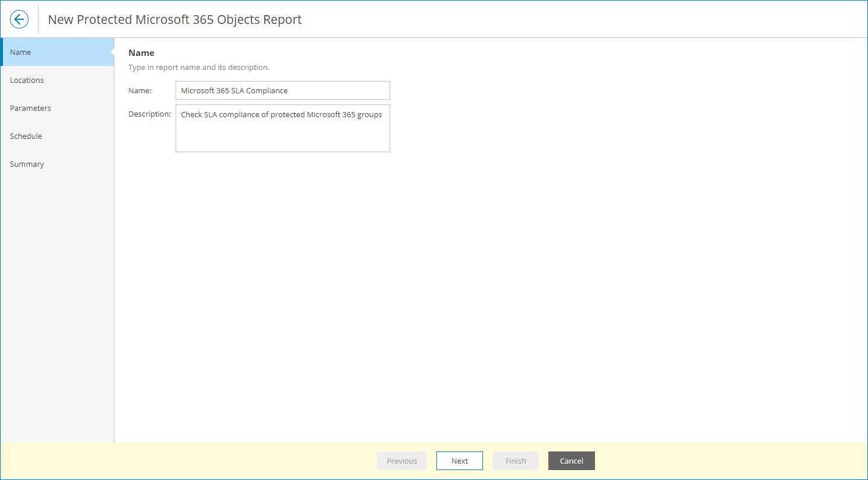Click the back arrow to exit the wizard
The width and height of the screenshot is (868, 480).
pos(19,19)
